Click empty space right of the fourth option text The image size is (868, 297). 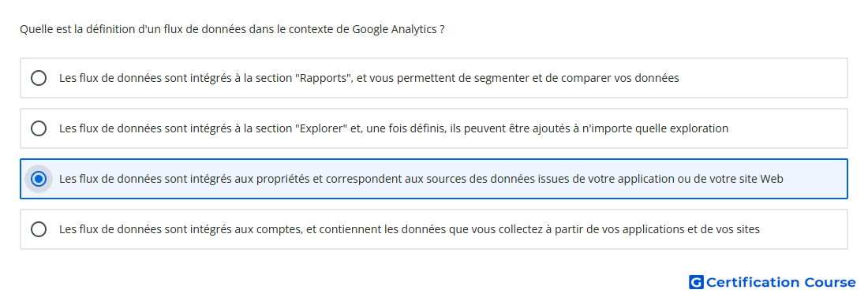coord(803,229)
